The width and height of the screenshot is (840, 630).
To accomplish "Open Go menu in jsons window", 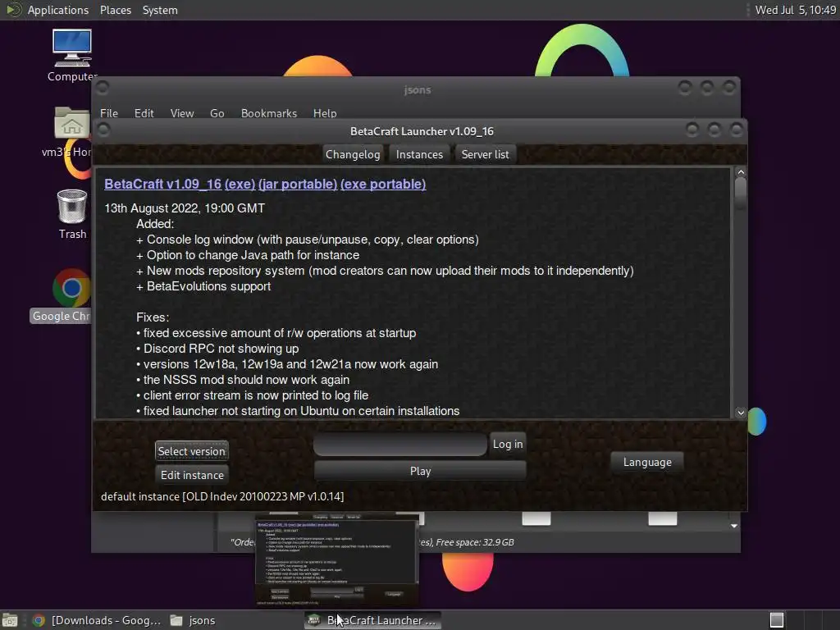I will coord(217,113).
